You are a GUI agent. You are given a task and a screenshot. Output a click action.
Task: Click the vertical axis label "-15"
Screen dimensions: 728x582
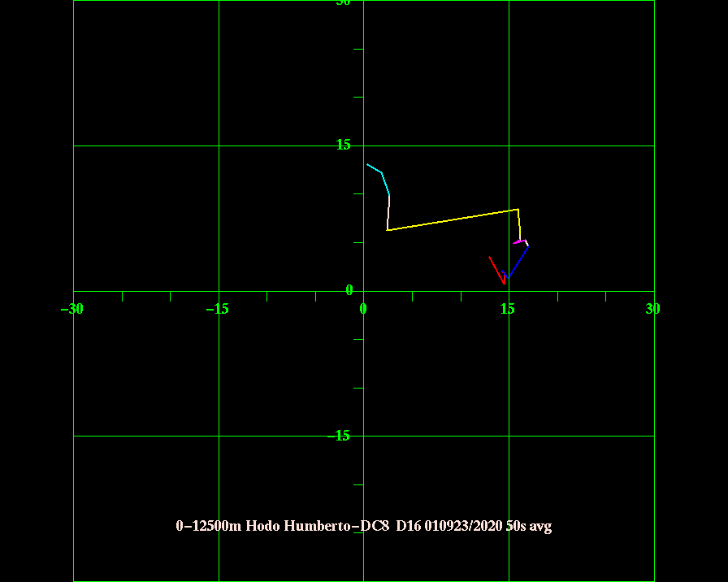pyautogui.click(x=339, y=436)
